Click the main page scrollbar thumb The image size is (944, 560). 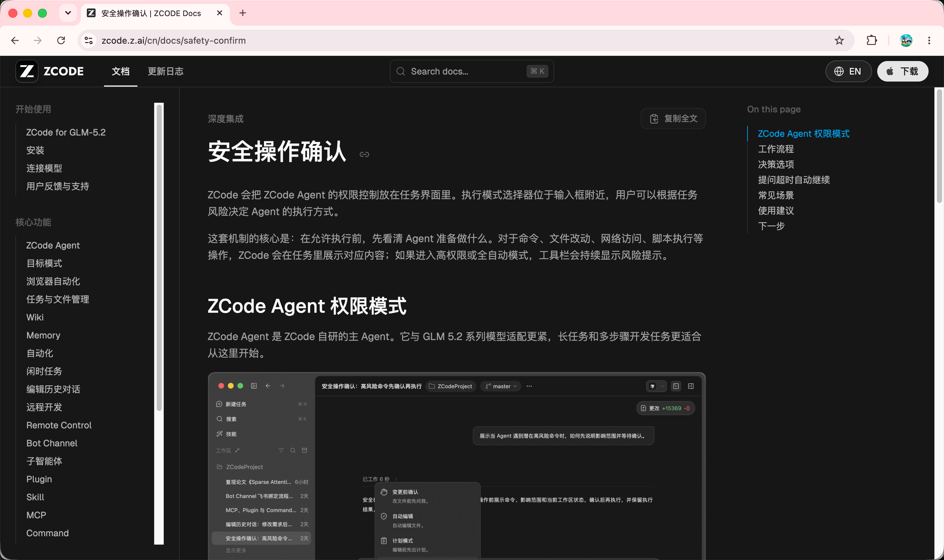tap(940, 146)
